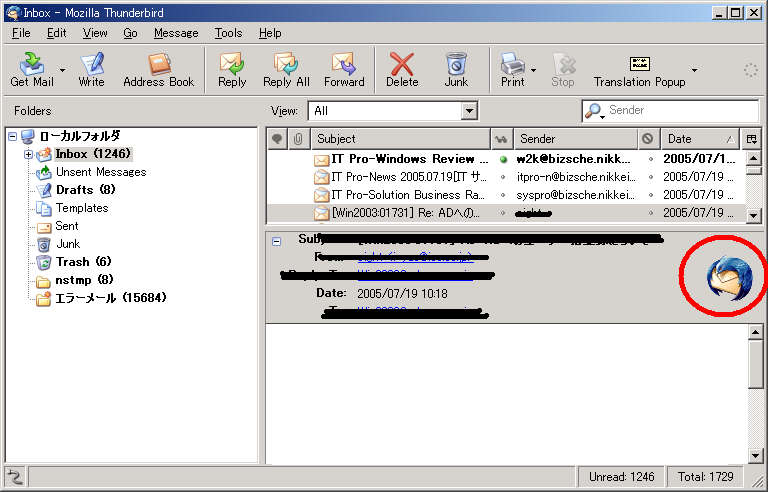
Task: Select the IT Pro-News 2005.07.19 message
Action: [x=505, y=177]
